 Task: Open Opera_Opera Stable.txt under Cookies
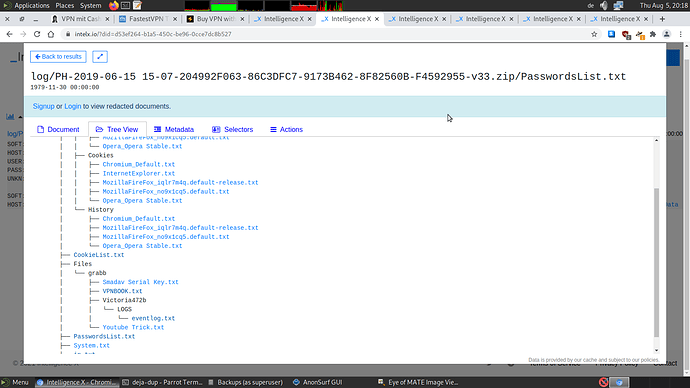142,201
